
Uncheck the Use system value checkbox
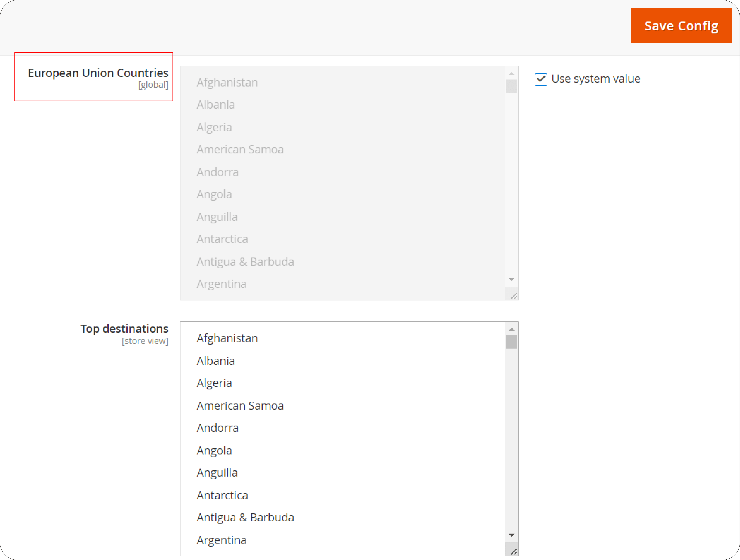click(x=541, y=79)
